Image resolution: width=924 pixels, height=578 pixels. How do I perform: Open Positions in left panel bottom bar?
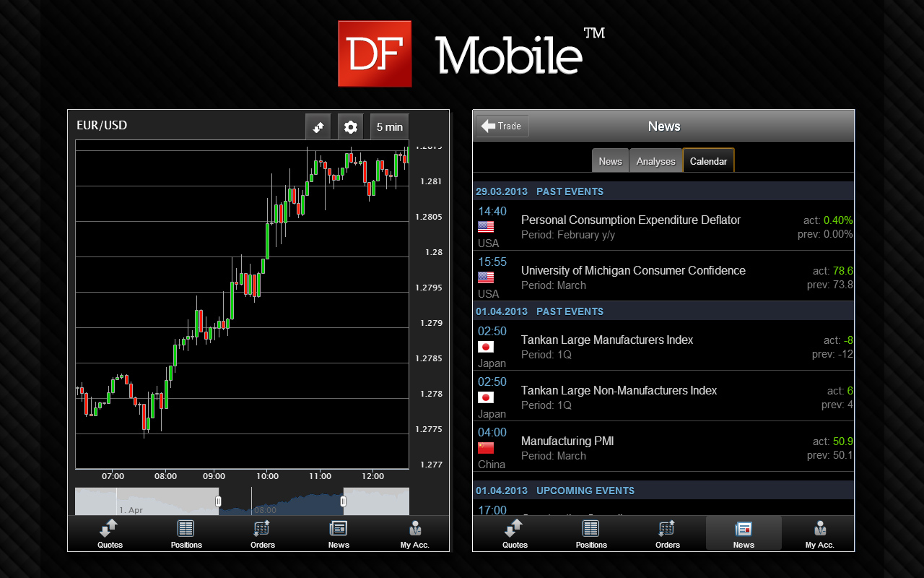point(186,533)
